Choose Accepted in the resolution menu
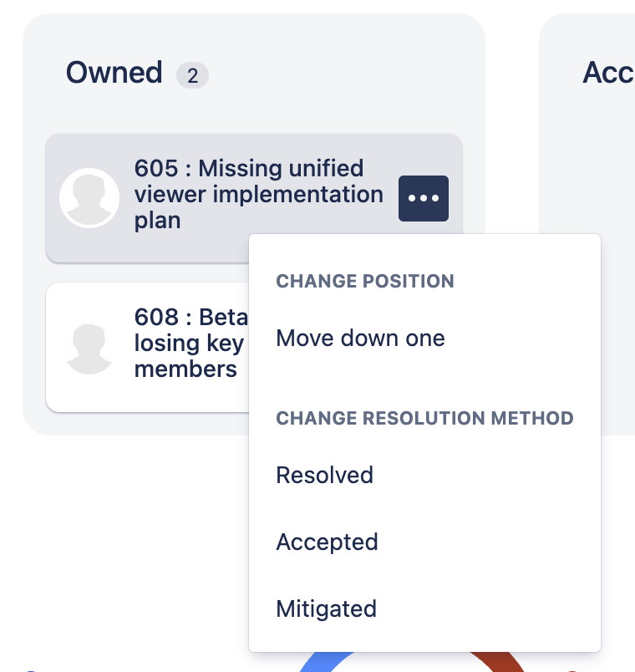 coord(327,542)
